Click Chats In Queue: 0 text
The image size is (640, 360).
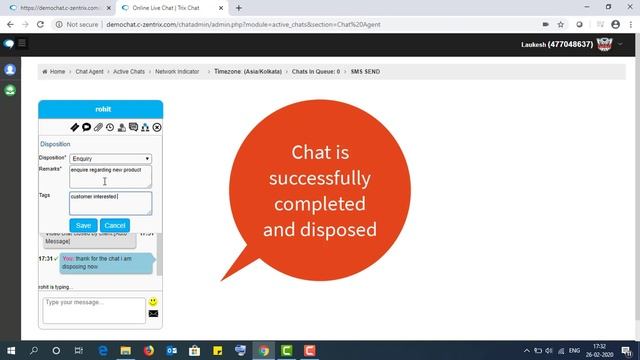[x=316, y=71]
